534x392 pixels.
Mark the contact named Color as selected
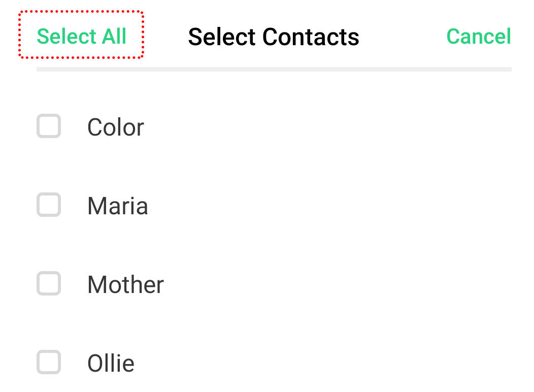tap(49, 126)
